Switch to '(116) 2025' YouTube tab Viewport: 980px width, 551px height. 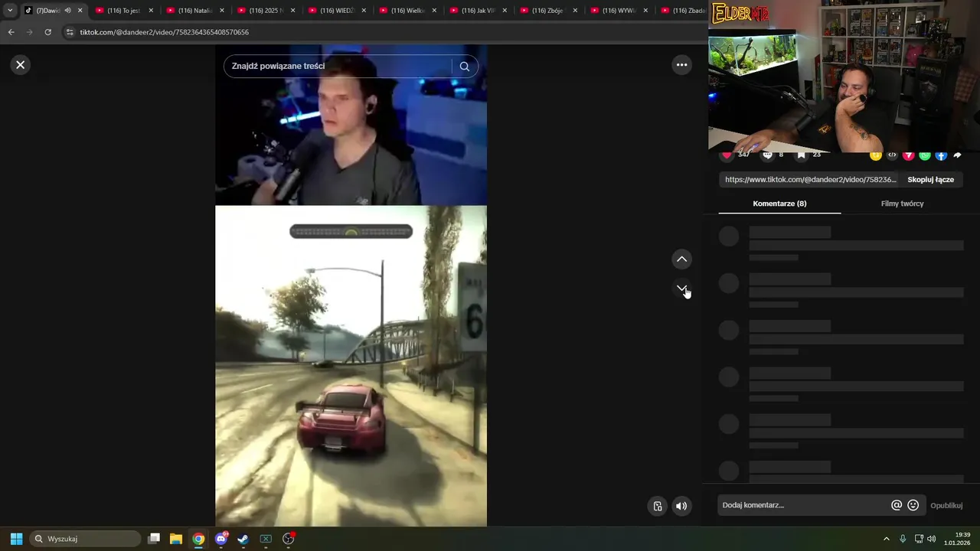[265, 11]
